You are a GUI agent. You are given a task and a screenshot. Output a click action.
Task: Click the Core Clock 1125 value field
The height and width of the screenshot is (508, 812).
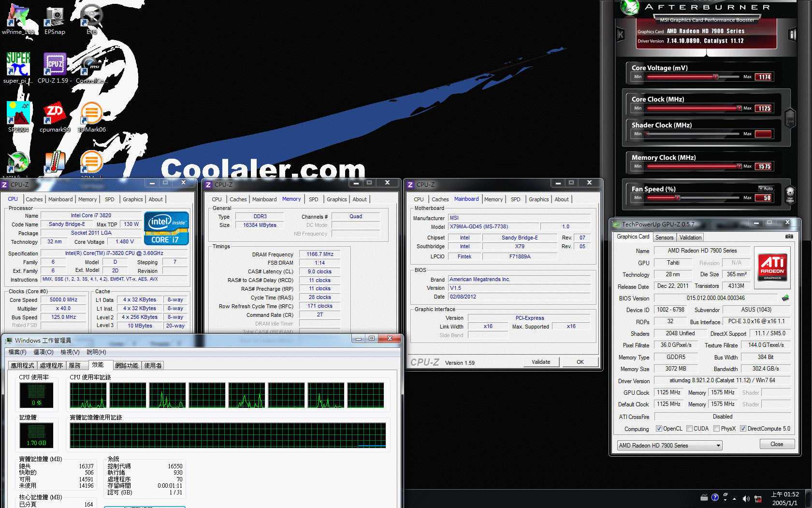(x=764, y=108)
